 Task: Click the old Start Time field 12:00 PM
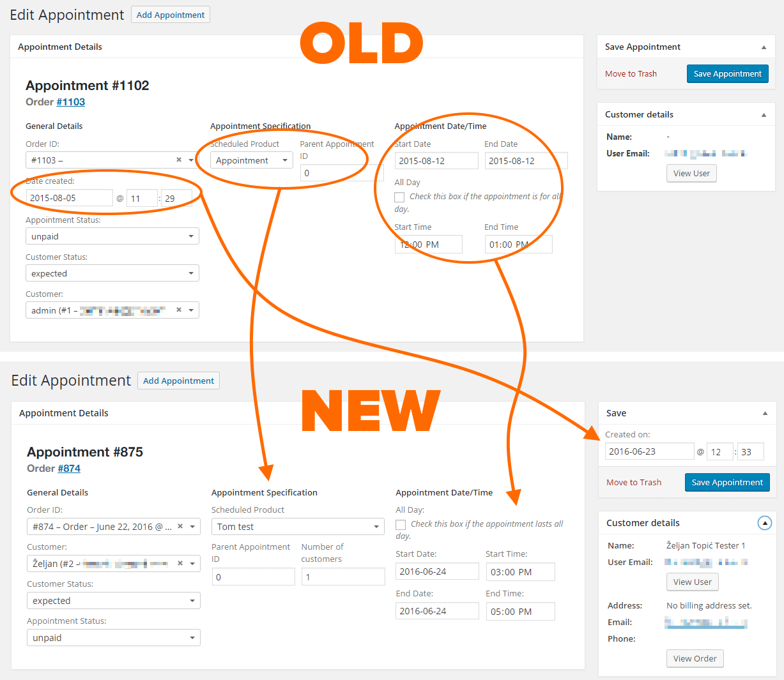coord(429,245)
